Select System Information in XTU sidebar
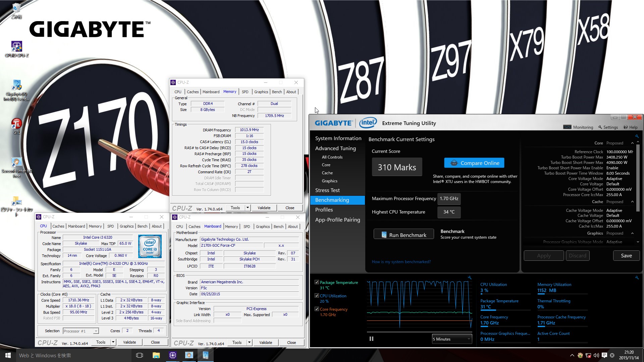The width and height of the screenshot is (644, 362). pos(338,138)
